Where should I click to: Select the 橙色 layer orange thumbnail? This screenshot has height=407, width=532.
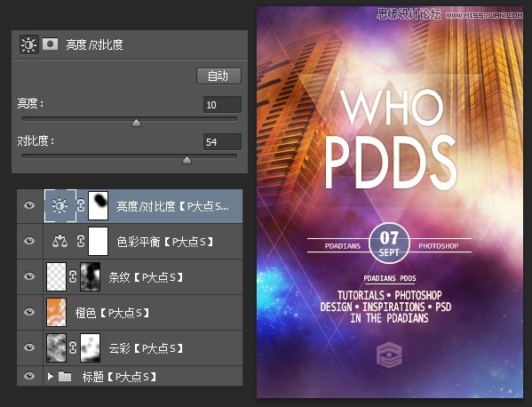[x=56, y=312]
